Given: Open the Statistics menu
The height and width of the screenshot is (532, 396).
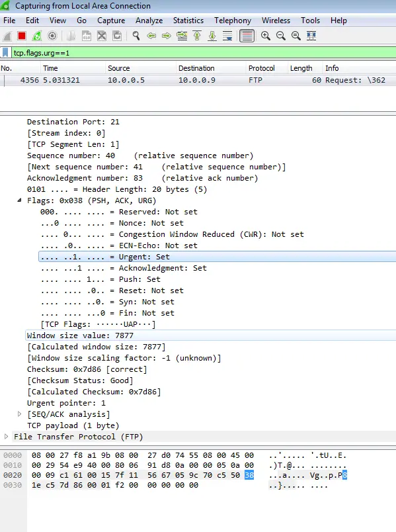Looking at the screenshot, I should [x=188, y=21].
